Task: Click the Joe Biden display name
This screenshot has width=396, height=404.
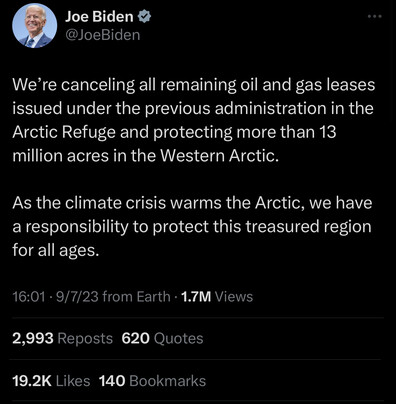Action: click(x=99, y=16)
